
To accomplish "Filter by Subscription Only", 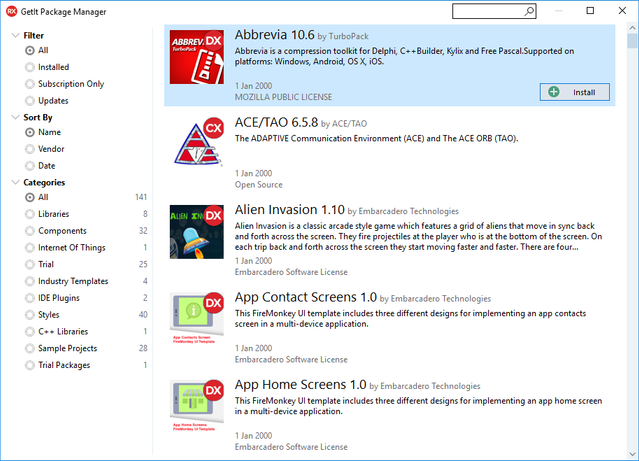I will click(x=30, y=84).
